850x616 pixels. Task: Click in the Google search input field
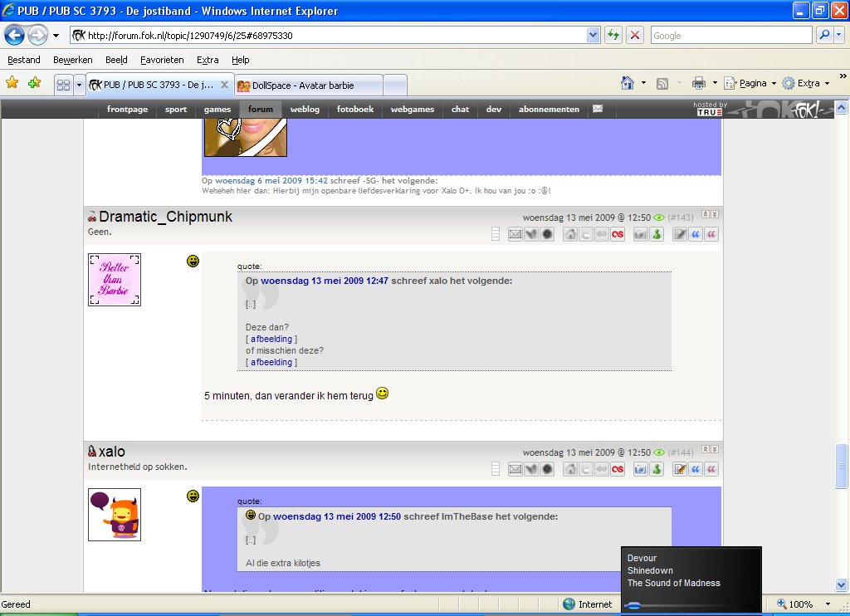[x=730, y=35]
